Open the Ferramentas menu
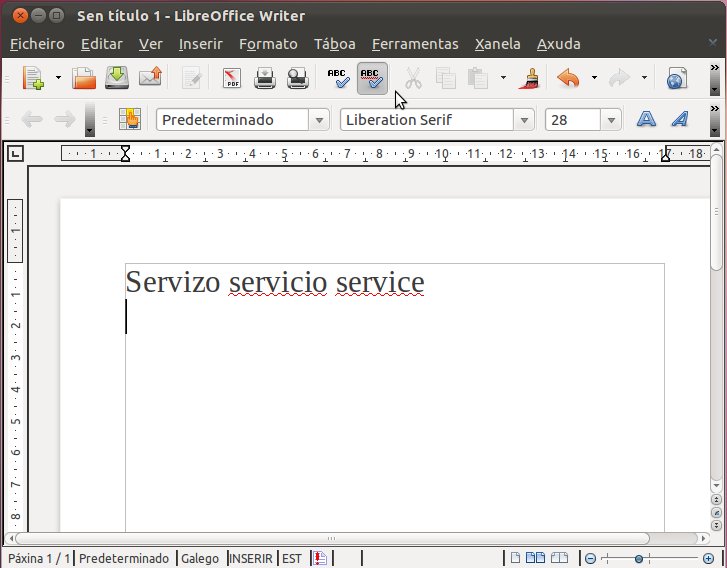 pyautogui.click(x=415, y=44)
